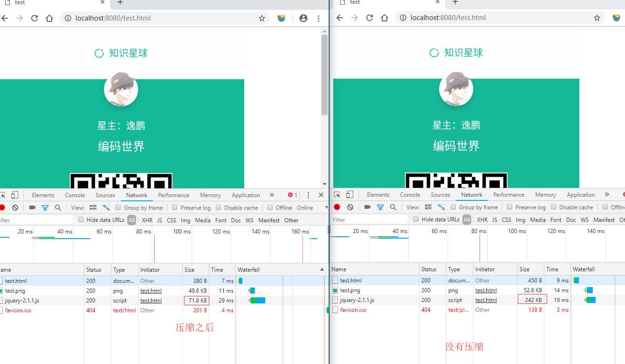Select test.png request row in right DevTools
Image resolution: width=625 pixels, height=364 pixels.
click(x=478, y=290)
